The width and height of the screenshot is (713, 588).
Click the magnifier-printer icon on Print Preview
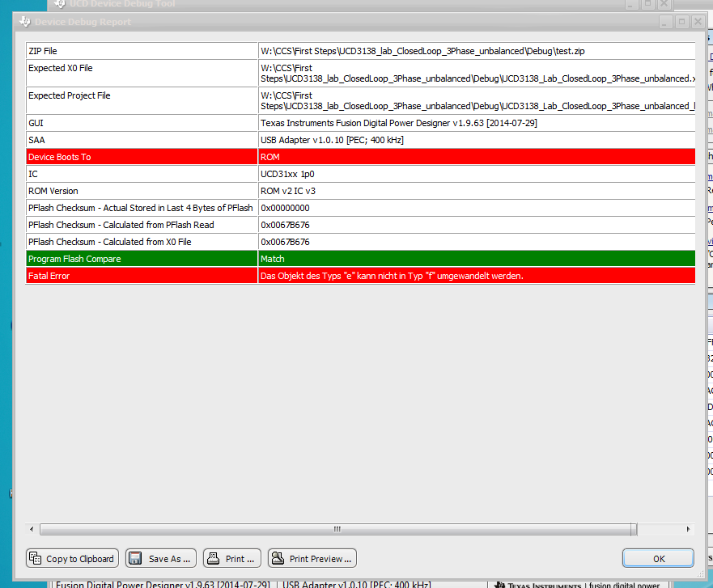(x=278, y=558)
